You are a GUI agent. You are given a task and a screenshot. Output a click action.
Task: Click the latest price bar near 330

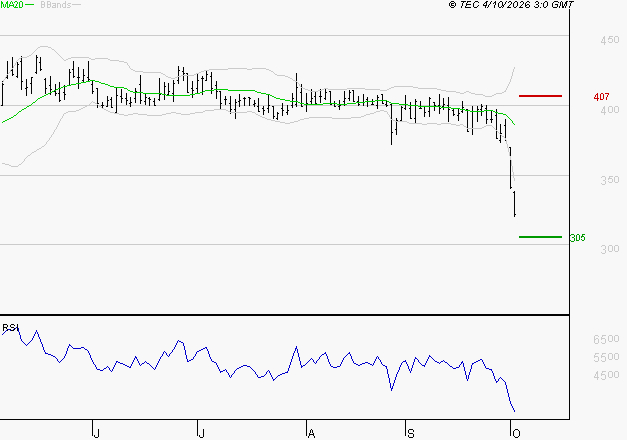coord(515,204)
